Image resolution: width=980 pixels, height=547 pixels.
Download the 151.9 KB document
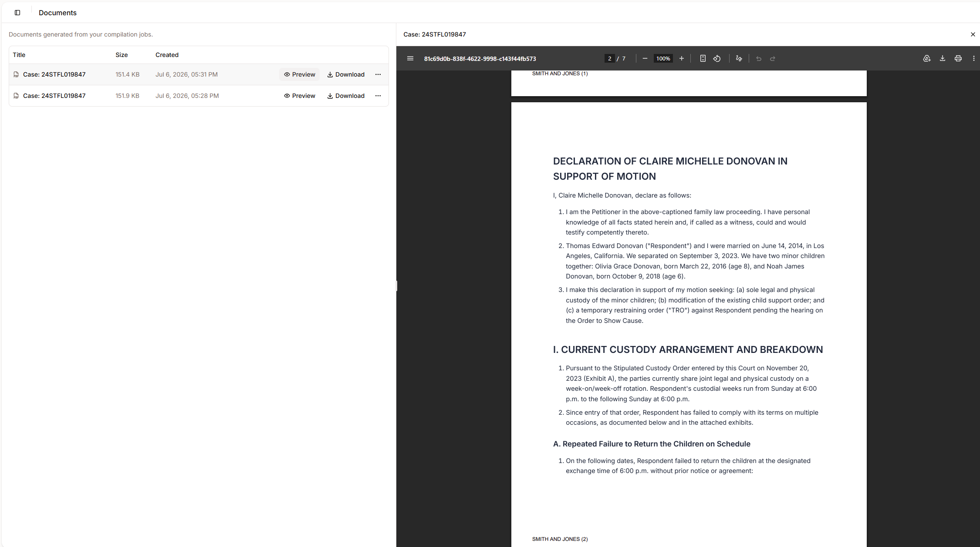pyautogui.click(x=346, y=96)
